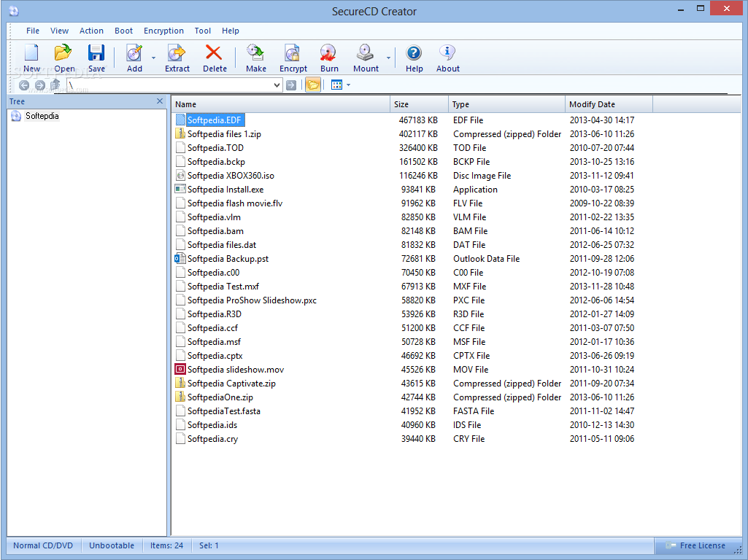Click the Softpedia slideshow.mov file icon
This screenshot has height=560, width=748.
pyautogui.click(x=180, y=370)
